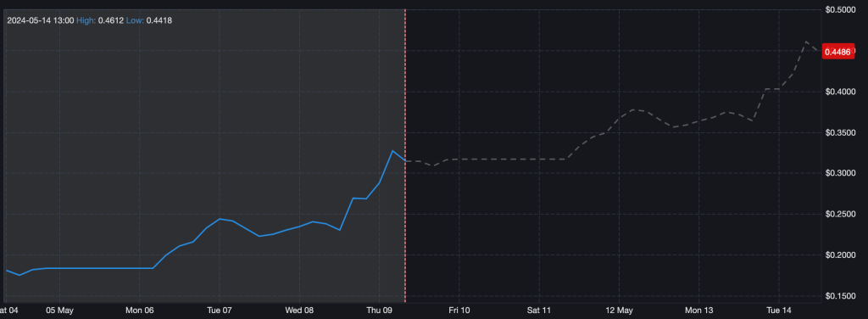Select the $0.2500 price axis label

click(840, 215)
